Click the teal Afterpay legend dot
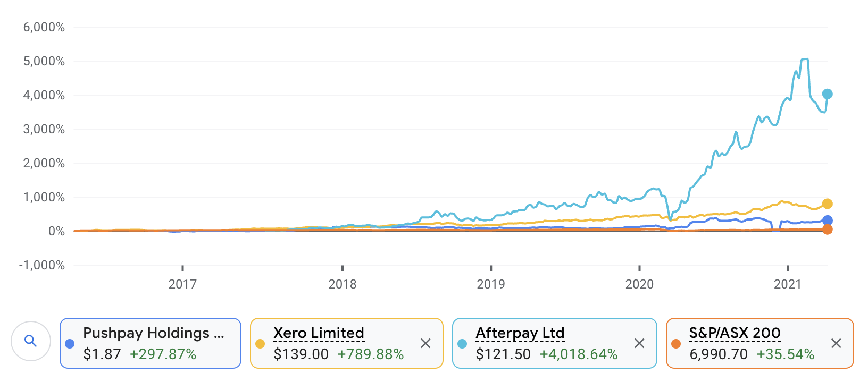 [x=462, y=344]
